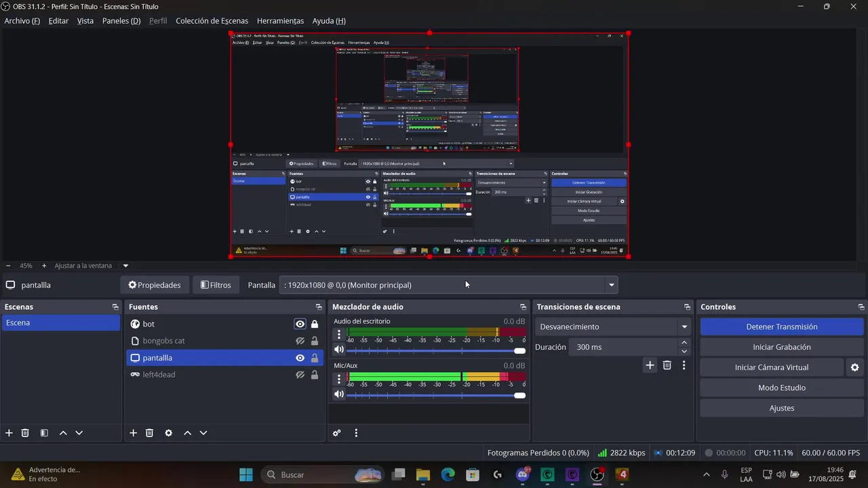The height and width of the screenshot is (488, 868).
Task: Open the Pantalla monitor dropdown
Action: [448, 285]
